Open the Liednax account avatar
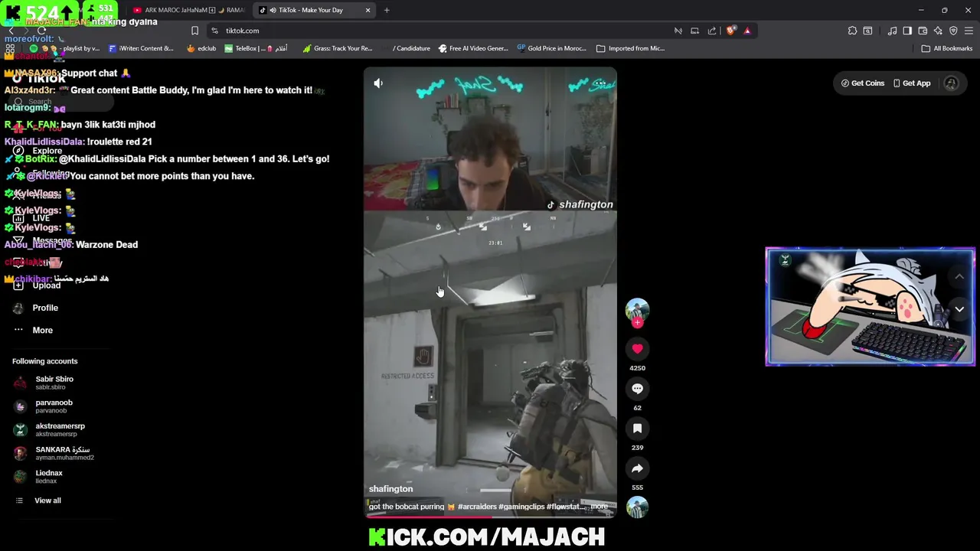 [x=20, y=477]
